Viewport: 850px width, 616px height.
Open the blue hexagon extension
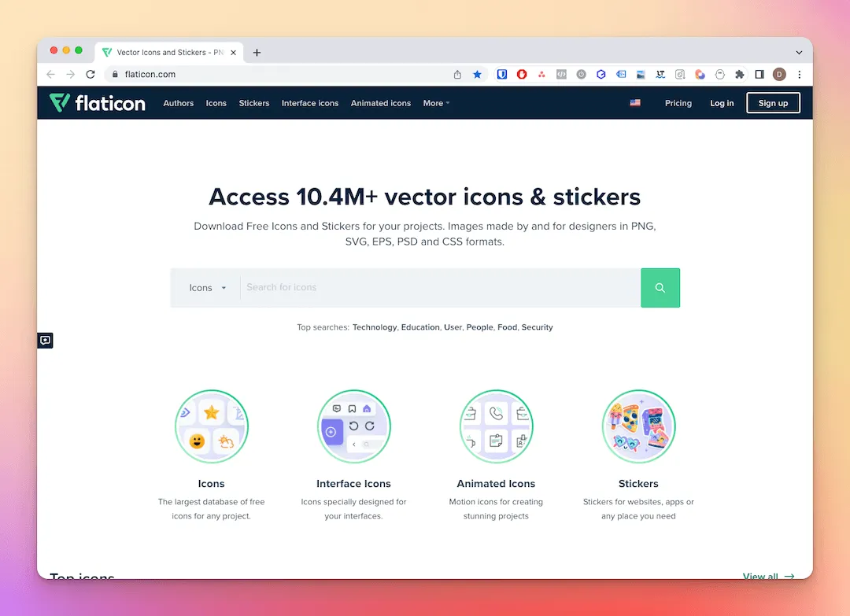pyautogui.click(x=601, y=74)
